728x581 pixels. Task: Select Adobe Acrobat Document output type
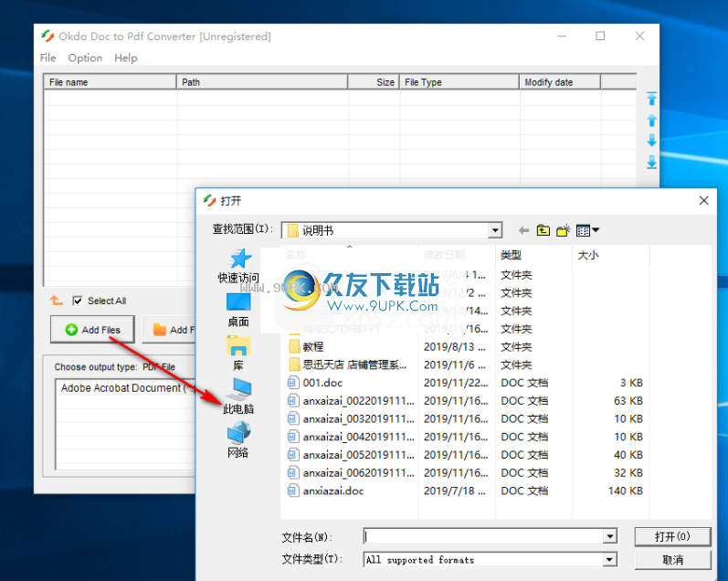(x=125, y=388)
